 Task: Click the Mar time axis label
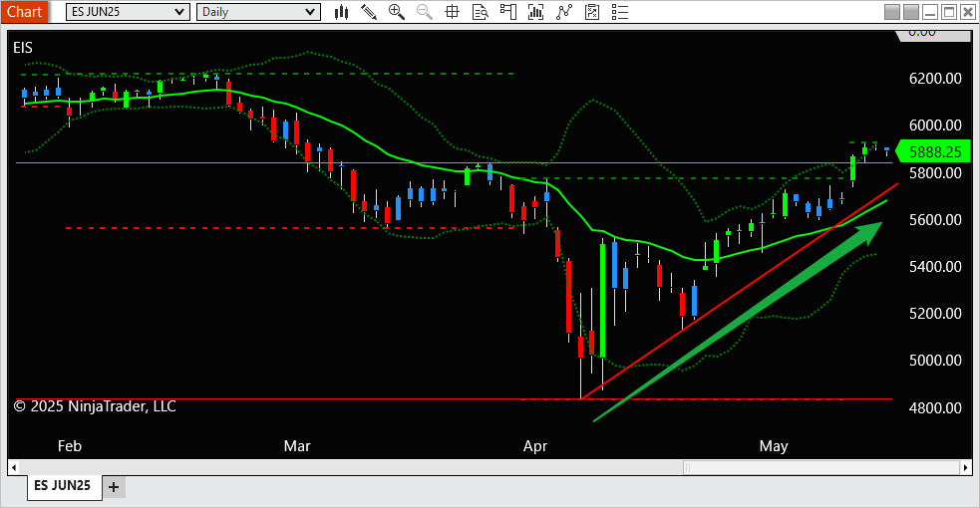point(297,446)
